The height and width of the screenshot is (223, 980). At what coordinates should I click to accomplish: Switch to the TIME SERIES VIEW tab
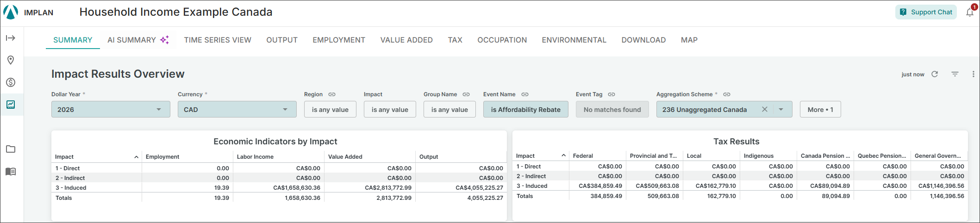tap(218, 40)
